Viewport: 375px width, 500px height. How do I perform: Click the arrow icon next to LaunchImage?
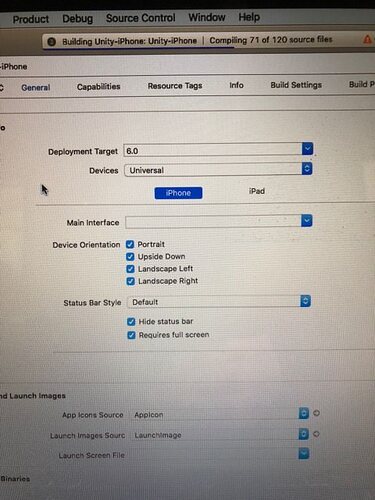tap(316, 434)
